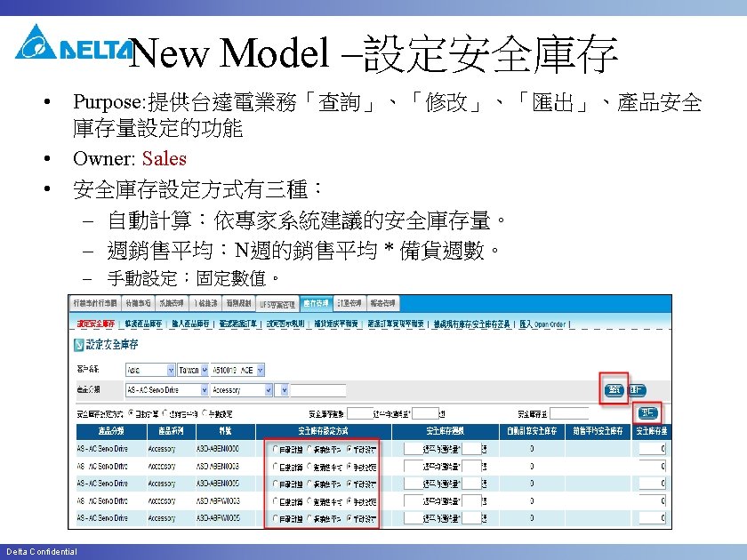Screen dimensions: 747x560
Task: Open the last tab after 庫存管理
Action: click(382, 303)
